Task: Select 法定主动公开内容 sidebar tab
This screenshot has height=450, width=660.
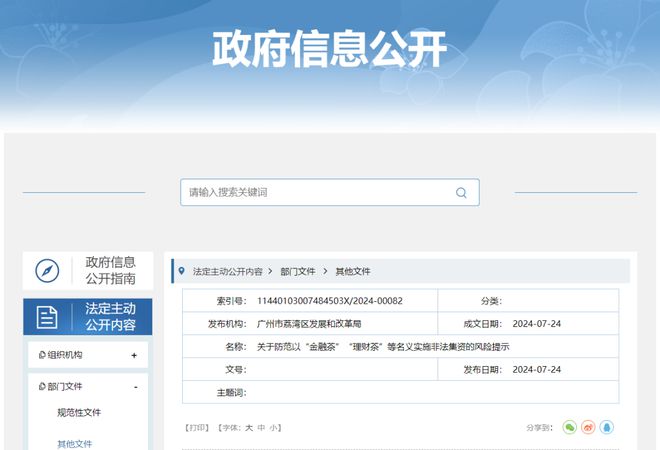Action: pyautogui.click(x=88, y=317)
